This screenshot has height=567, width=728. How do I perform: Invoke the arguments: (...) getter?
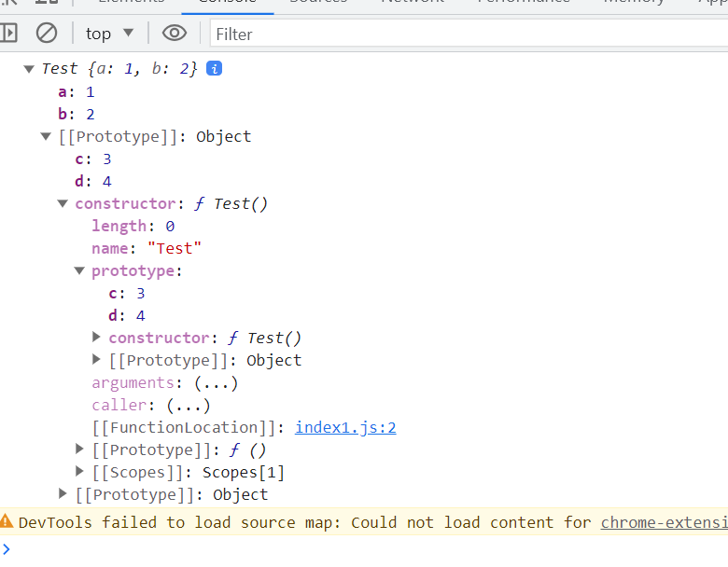216,383
